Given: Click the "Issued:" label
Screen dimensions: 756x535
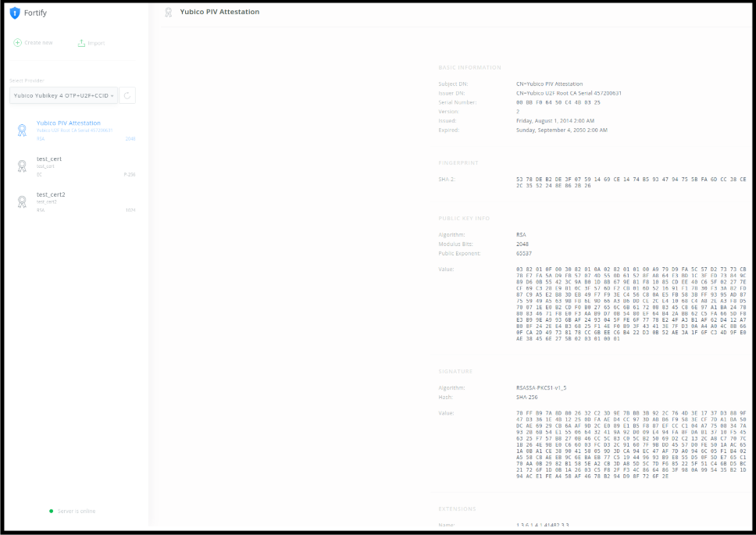Looking at the screenshot, I should tap(448, 120).
